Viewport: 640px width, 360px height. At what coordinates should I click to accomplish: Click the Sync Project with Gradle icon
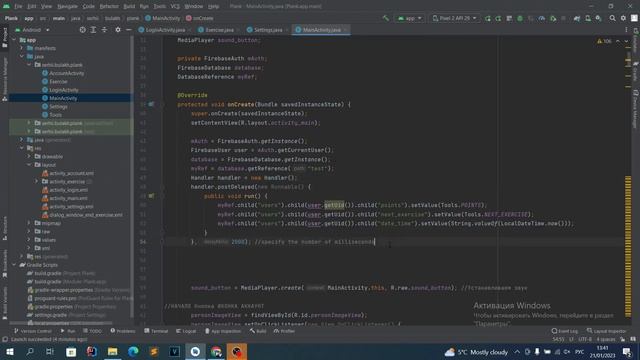coord(577,18)
